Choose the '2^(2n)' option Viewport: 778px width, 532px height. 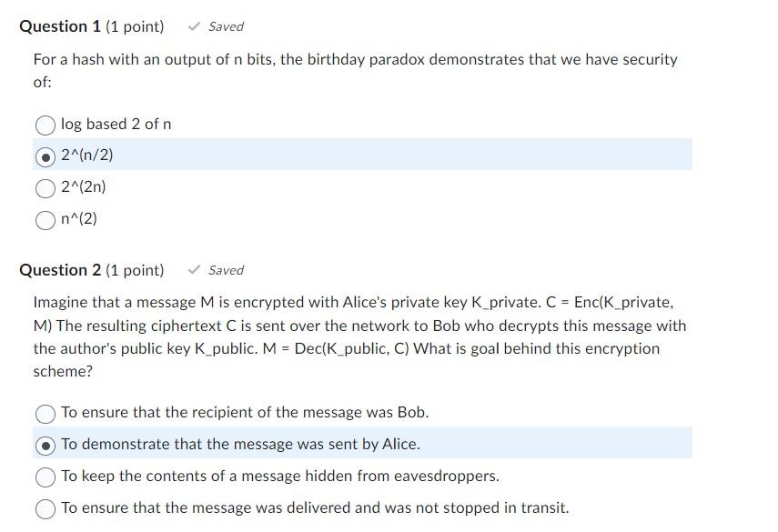tap(45, 187)
